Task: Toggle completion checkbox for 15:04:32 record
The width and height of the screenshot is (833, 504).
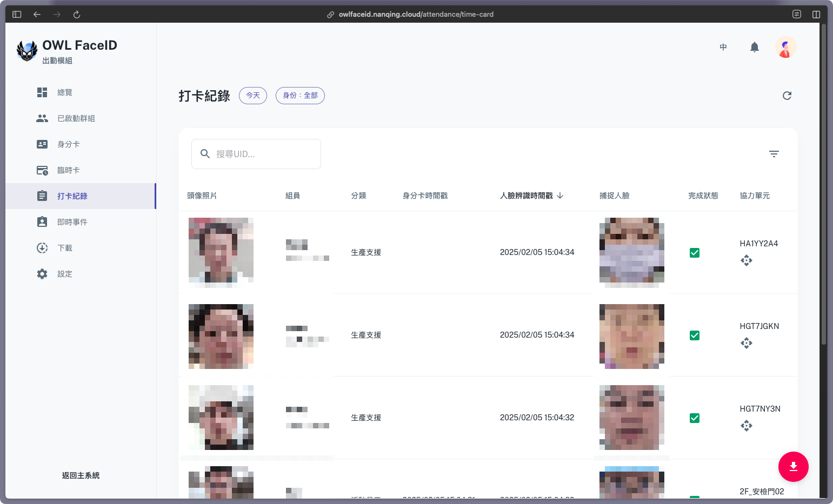Action: [695, 418]
